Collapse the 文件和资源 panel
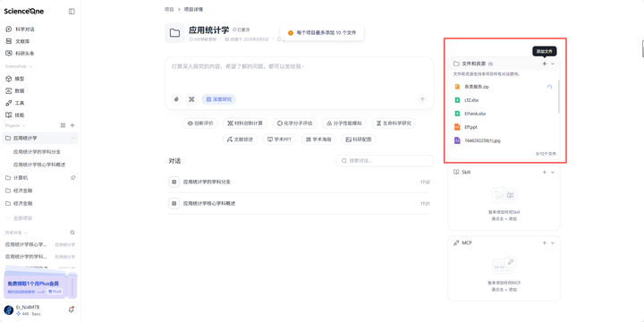Screen dimensions: 644x322 [x=553, y=64]
